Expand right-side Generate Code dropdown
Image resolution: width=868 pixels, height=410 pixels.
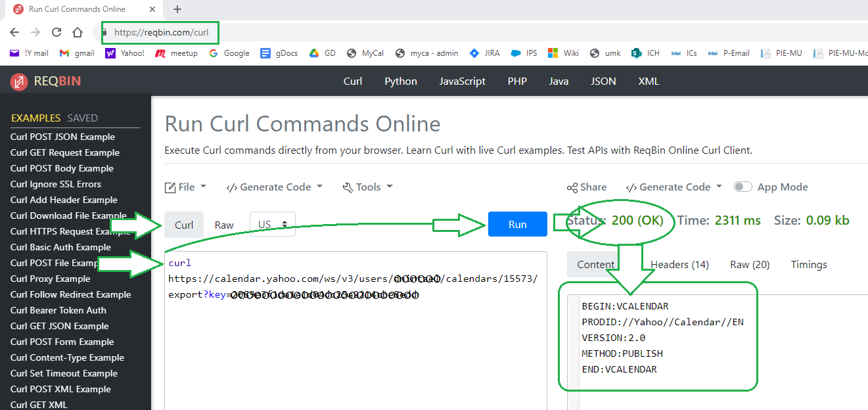point(674,187)
